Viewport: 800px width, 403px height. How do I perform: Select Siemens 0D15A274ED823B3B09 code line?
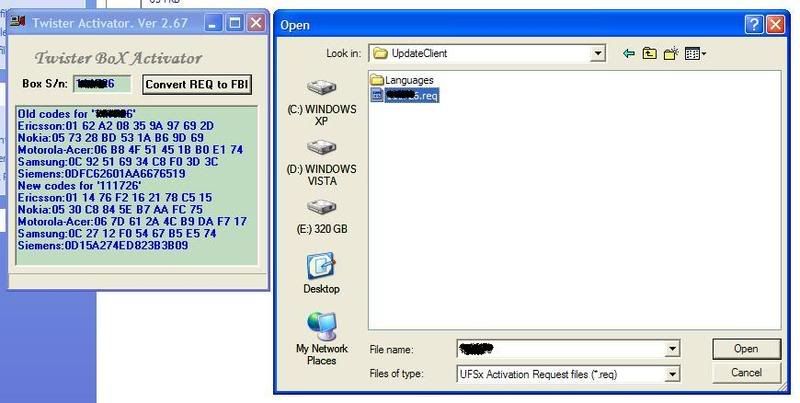(103, 246)
